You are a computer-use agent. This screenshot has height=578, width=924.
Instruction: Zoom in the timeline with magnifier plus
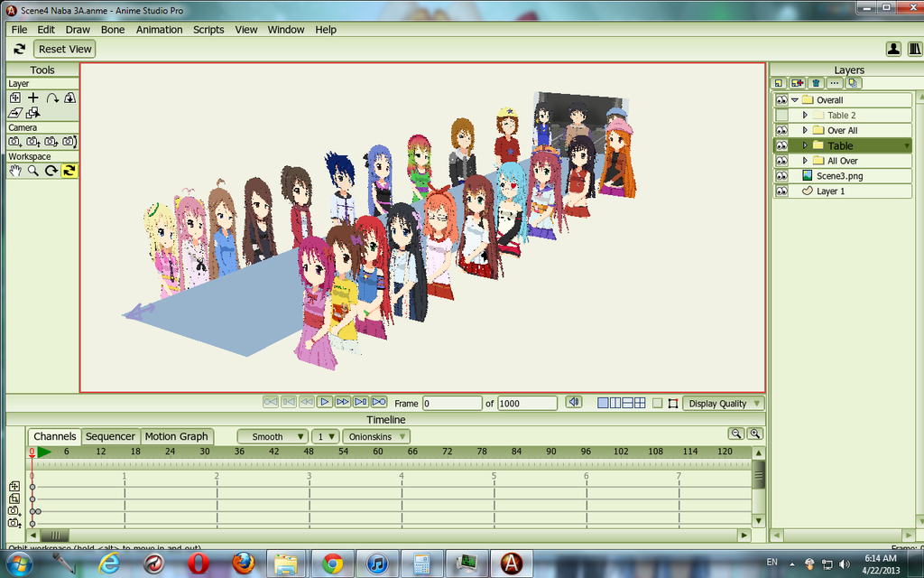tap(755, 434)
